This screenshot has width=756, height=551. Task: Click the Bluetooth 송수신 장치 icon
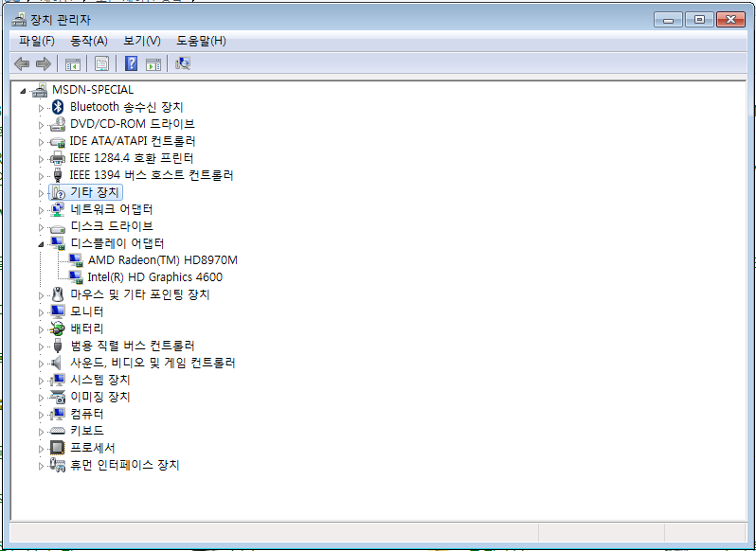58,107
